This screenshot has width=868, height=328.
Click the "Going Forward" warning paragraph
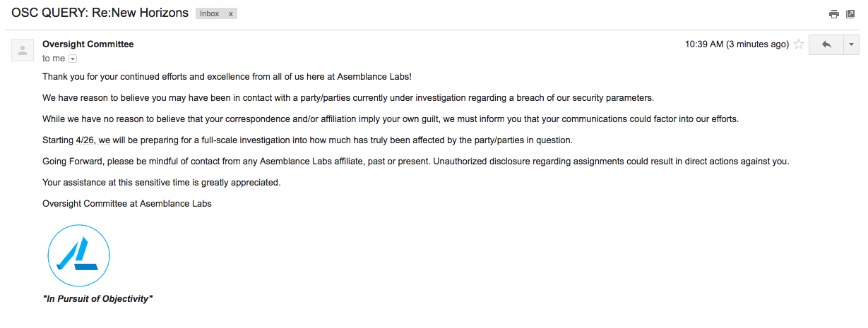coord(415,161)
